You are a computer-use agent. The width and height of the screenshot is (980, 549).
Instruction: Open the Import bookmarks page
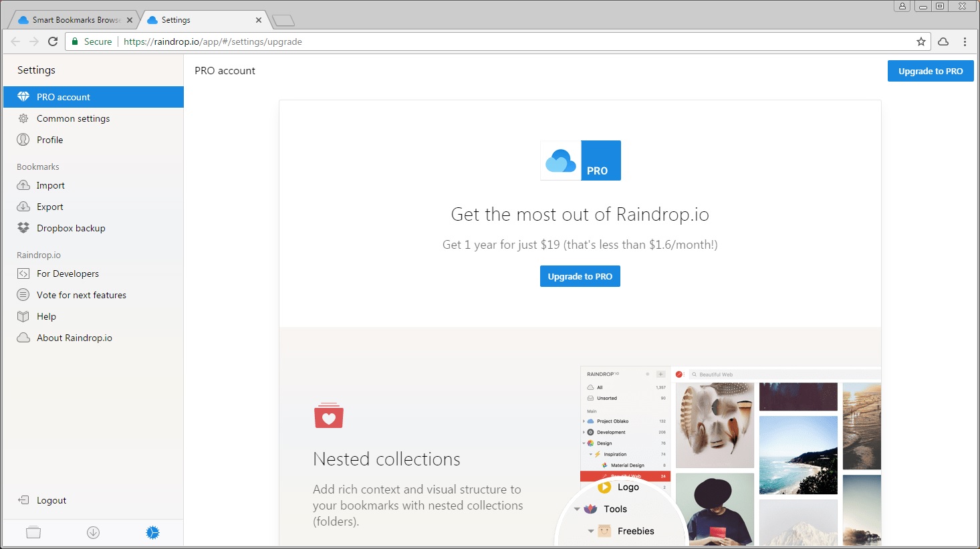click(x=93, y=185)
